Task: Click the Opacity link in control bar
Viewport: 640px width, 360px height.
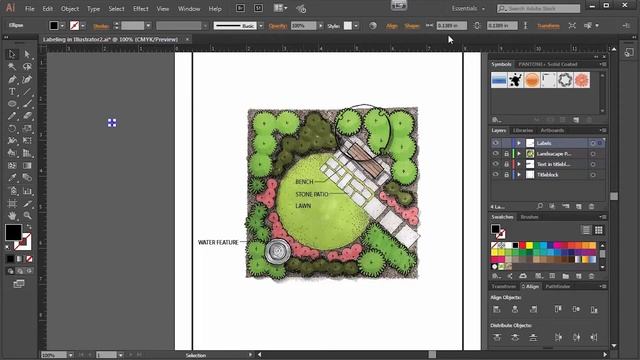Action: 278,26
